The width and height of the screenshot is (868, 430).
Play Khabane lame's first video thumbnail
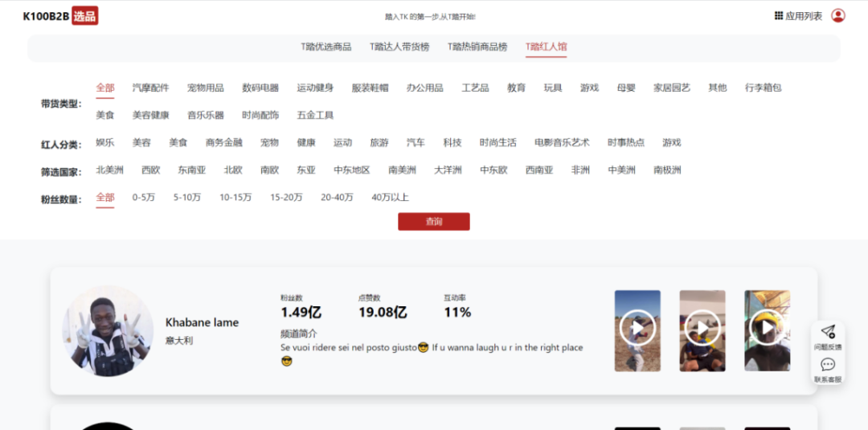[x=637, y=330]
